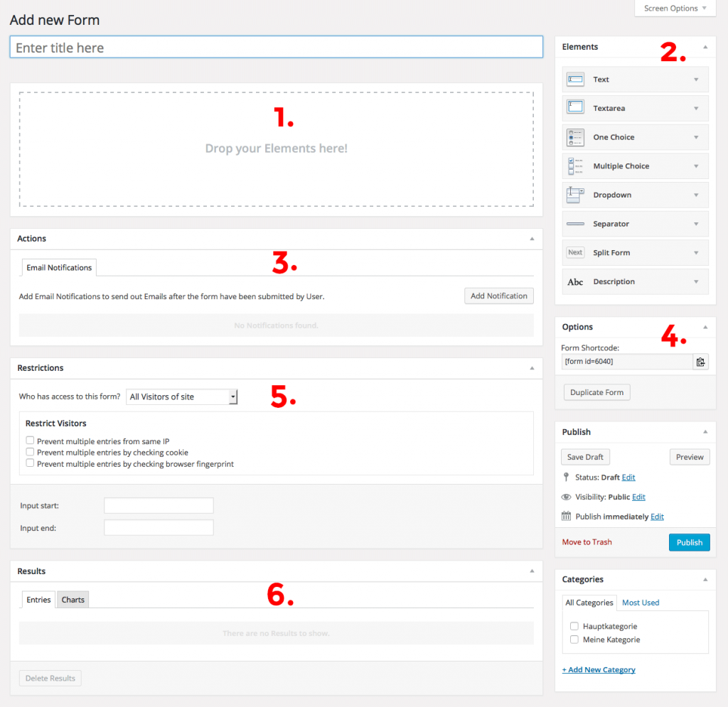The width and height of the screenshot is (728, 707).
Task: Click the form title input field
Action: pyautogui.click(x=276, y=47)
